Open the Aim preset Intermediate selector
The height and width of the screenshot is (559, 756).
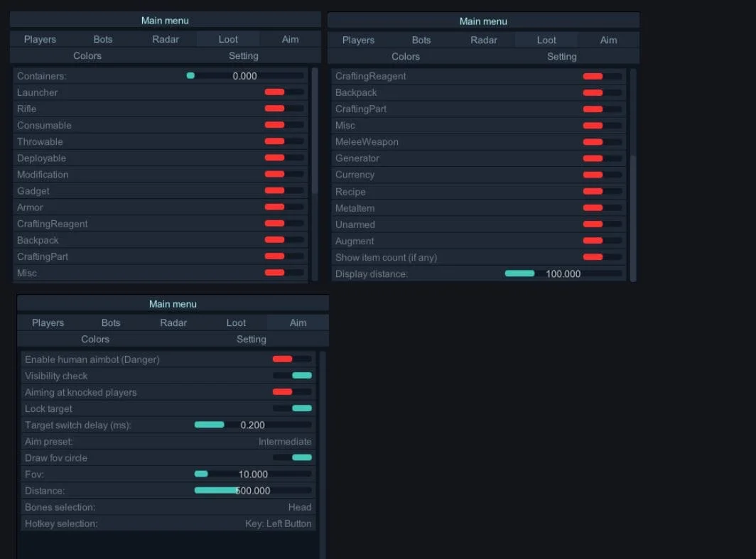pyautogui.click(x=284, y=442)
